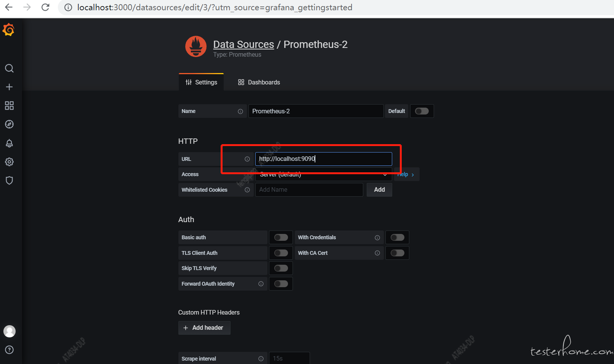The width and height of the screenshot is (614, 364).
Task: Enable the With Credentials switch
Action: point(398,237)
